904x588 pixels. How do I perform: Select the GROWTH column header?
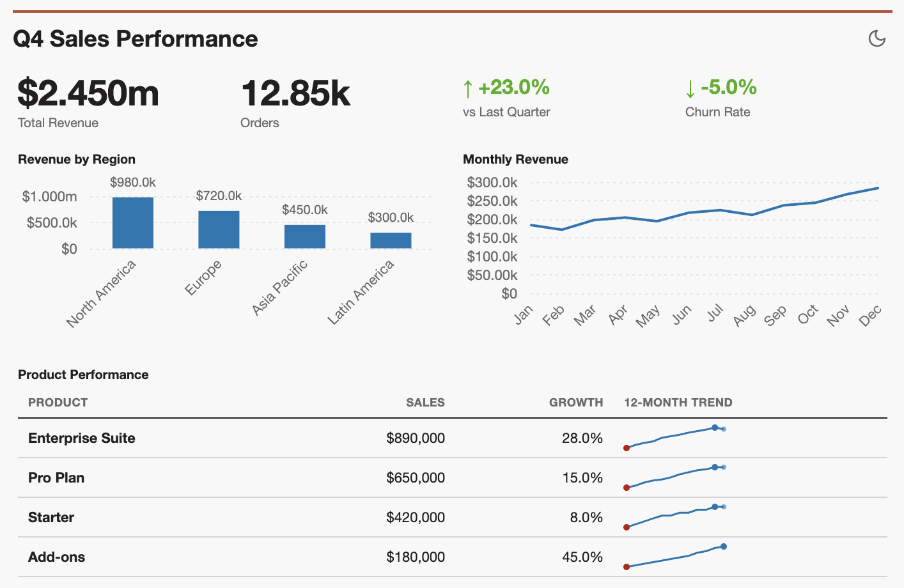[x=576, y=403]
